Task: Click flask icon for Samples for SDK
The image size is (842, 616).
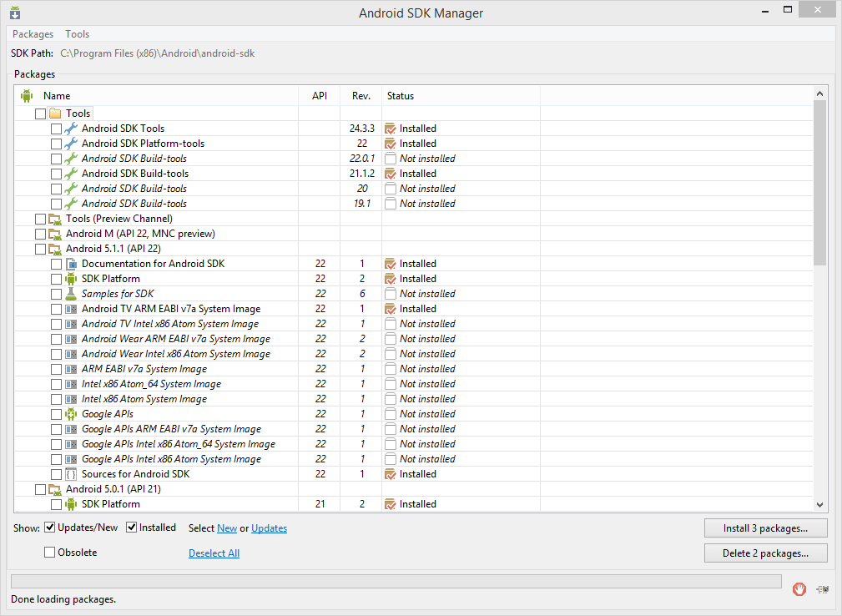Action: [x=71, y=294]
